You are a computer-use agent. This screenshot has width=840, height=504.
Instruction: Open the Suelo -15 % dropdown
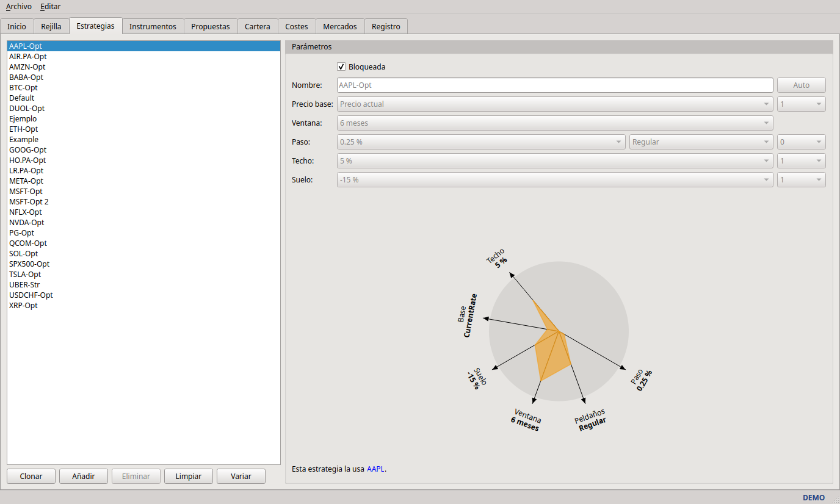[555, 179]
